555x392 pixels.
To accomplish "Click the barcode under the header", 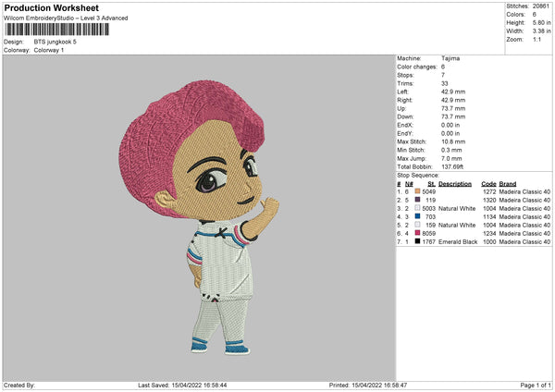I will (57, 30).
